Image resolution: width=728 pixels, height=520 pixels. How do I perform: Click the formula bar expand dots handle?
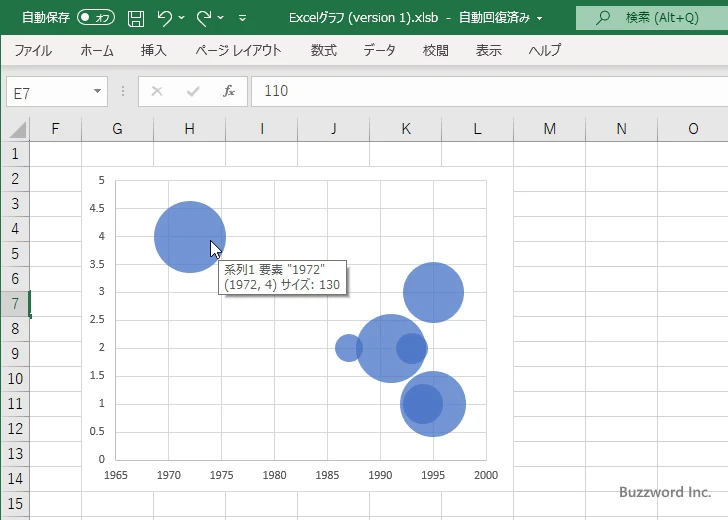coord(123,91)
